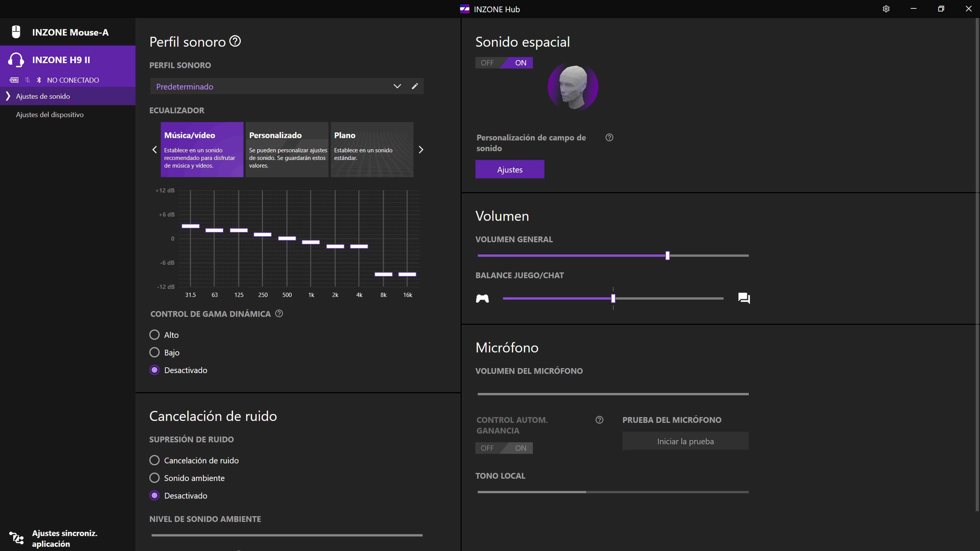Image resolution: width=980 pixels, height=551 pixels.
Task: Select the Alto dynamic range option
Action: (154, 335)
